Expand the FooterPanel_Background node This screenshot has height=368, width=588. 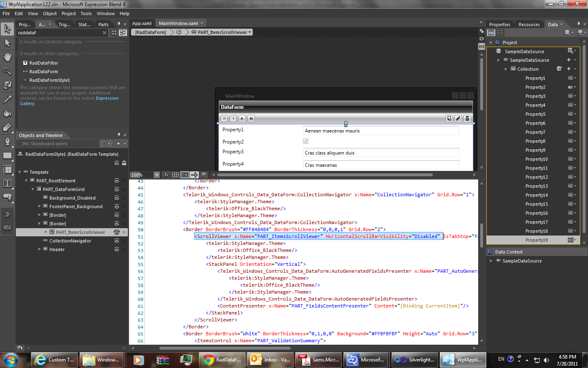(x=39, y=206)
